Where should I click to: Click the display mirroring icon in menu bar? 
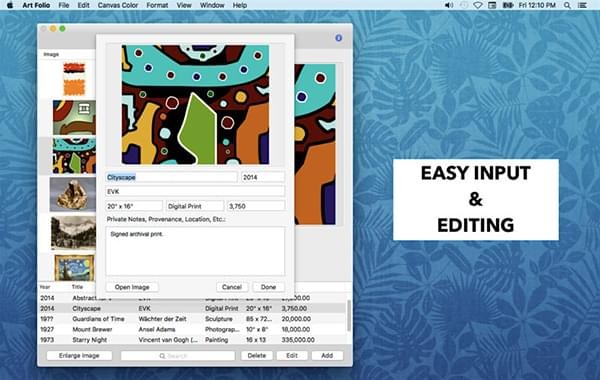pyautogui.click(x=492, y=5)
